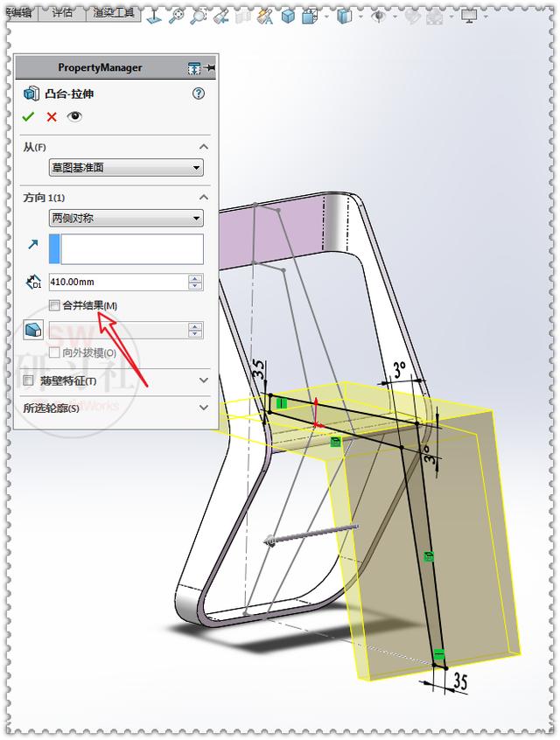Click Zoom to Fit magnifier icon
The image size is (560, 740).
click(x=176, y=16)
